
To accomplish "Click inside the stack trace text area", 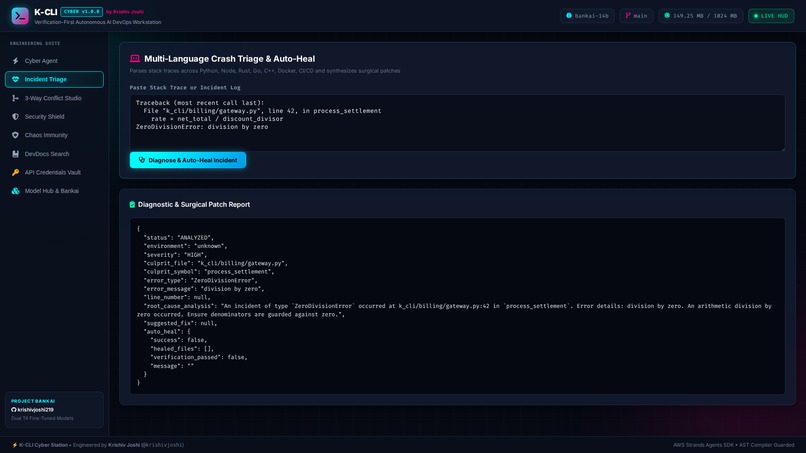I will (457, 123).
